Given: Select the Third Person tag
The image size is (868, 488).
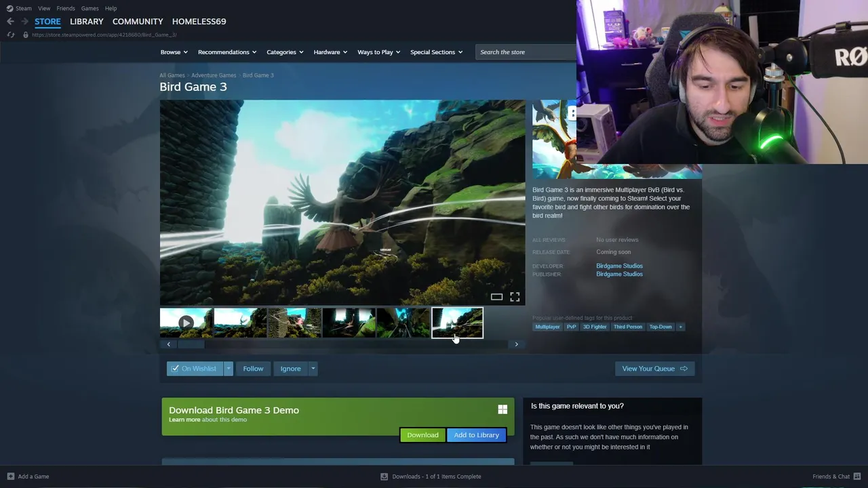Looking at the screenshot, I should click(x=627, y=327).
